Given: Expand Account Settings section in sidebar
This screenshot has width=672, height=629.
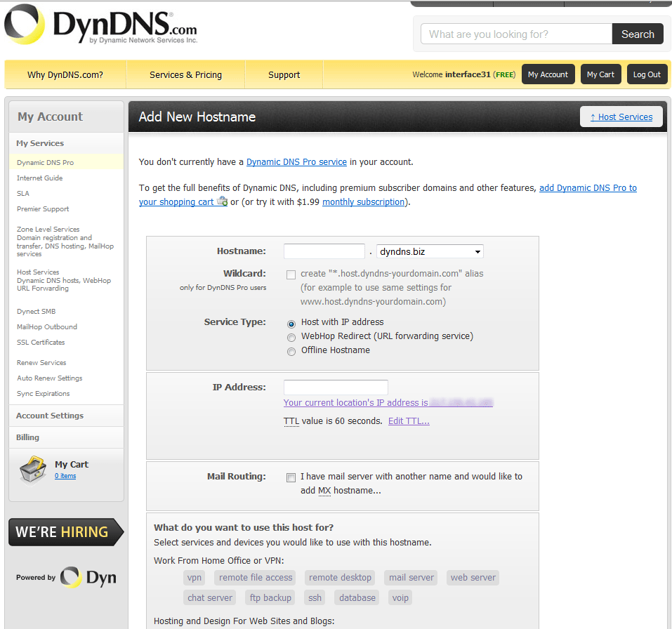Looking at the screenshot, I should click(50, 416).
